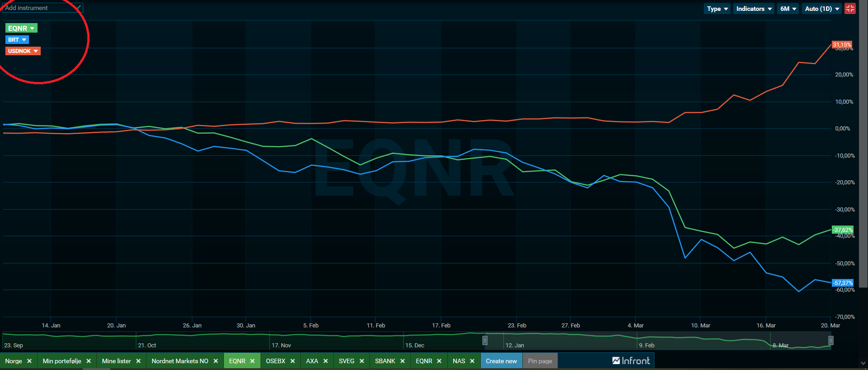Click the red fullscreen collapse icon
868x370 pixels.
point(850,9)
